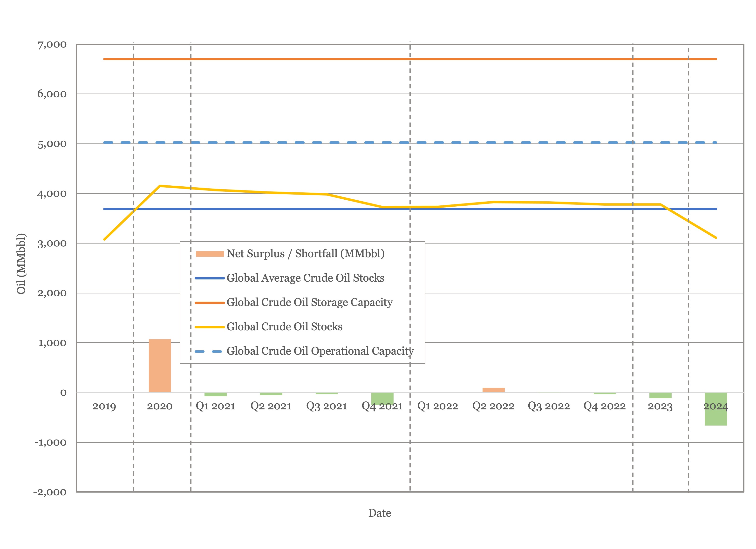The height and width of the screenshot is (549, 756).
Task: Click the small orange Q2 2022 bar
Action: [x=493, y=390]
